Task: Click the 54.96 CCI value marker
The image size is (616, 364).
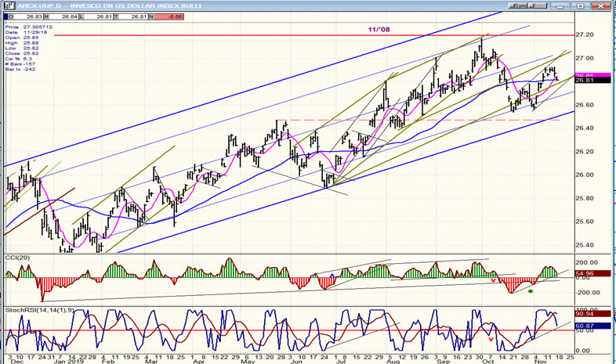Action: (x=592, y=273)
